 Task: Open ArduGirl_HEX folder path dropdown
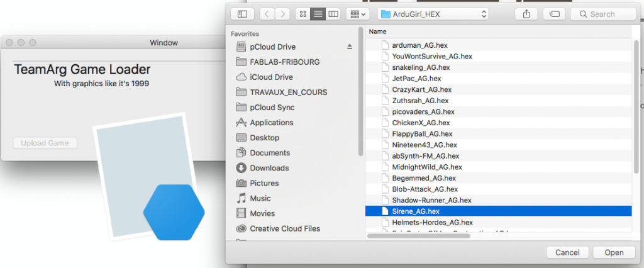[x=433, y=14]
